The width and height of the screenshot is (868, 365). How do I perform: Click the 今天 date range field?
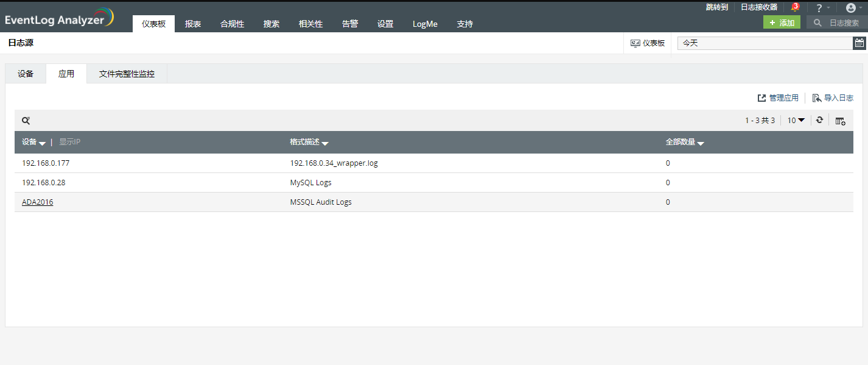pos(765,43)
